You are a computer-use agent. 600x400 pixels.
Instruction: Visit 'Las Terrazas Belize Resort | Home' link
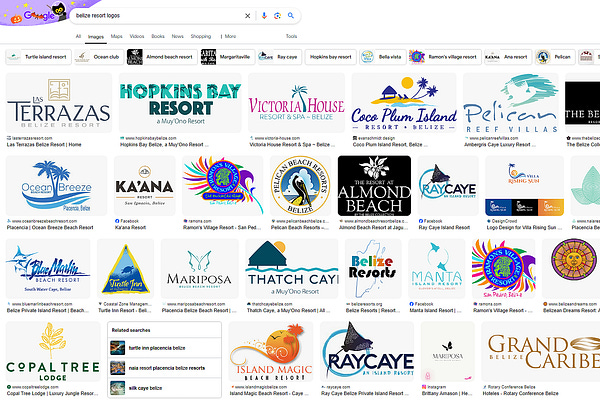coord(44,145)
